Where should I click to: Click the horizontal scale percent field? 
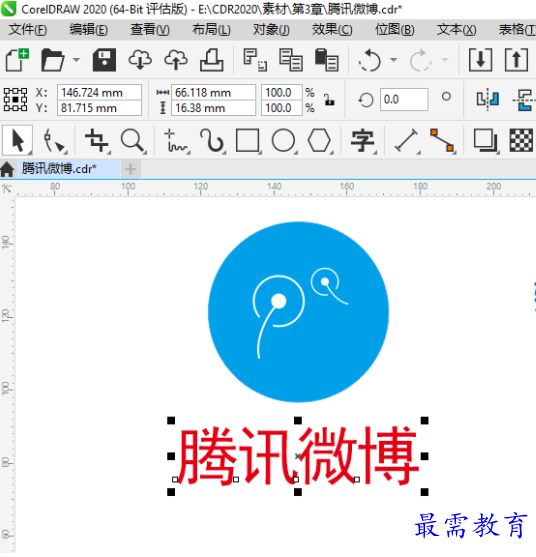[x=282, y=92]
